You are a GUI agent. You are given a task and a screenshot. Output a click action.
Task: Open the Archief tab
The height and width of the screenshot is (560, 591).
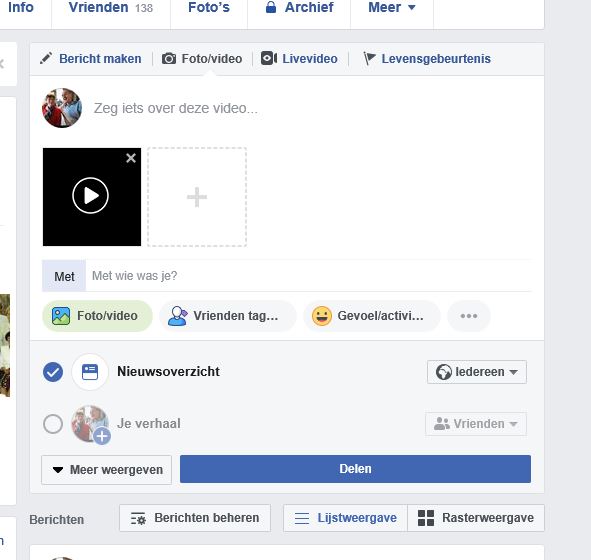pyautogui.click(x=300, y=8)
